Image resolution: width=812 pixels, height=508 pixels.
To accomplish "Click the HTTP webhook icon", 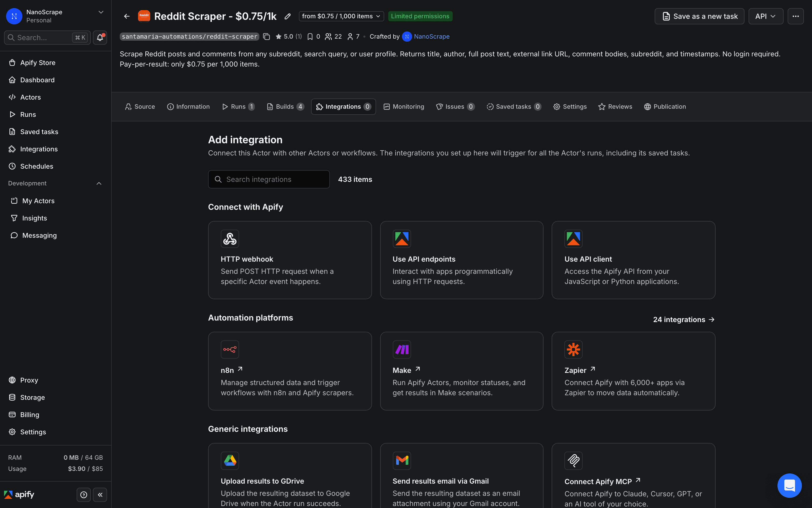I will click(230, 239).
